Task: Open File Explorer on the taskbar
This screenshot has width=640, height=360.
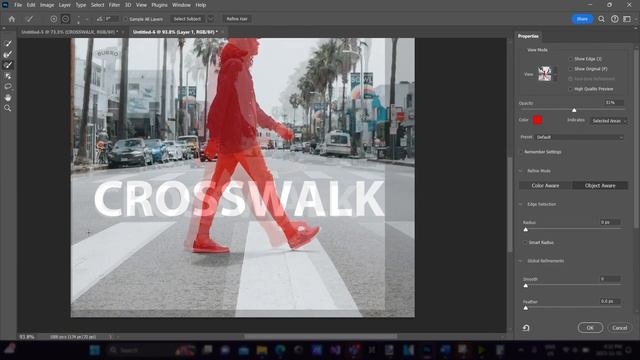Action: tap(262, 350)
